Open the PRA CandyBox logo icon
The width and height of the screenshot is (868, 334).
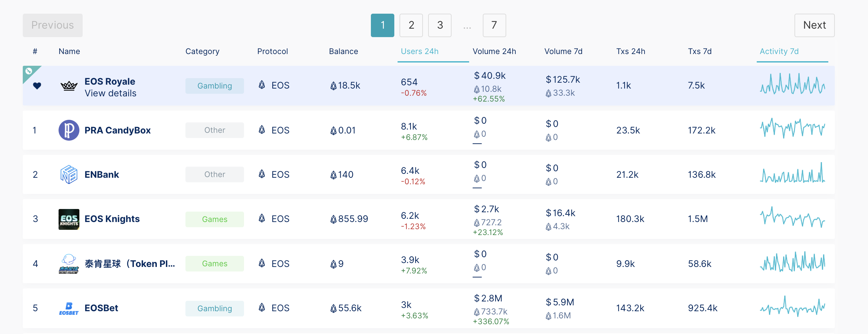point(69,130)
